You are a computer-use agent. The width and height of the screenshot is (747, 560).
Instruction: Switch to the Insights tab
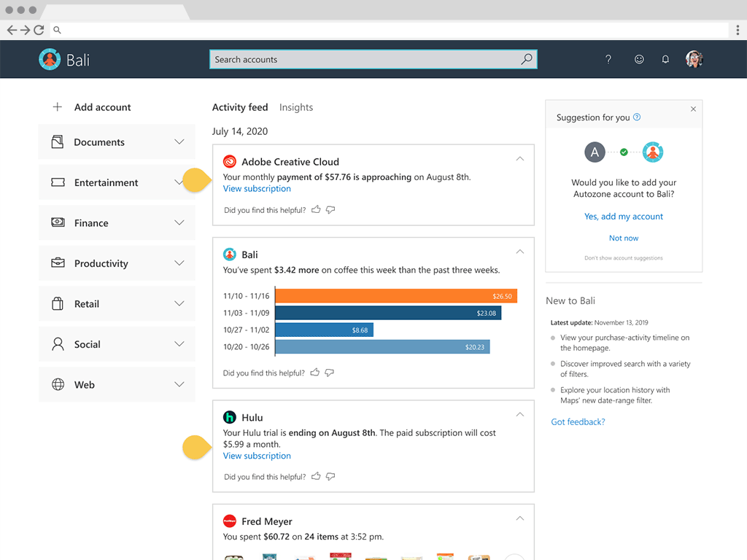pos(296,107)
